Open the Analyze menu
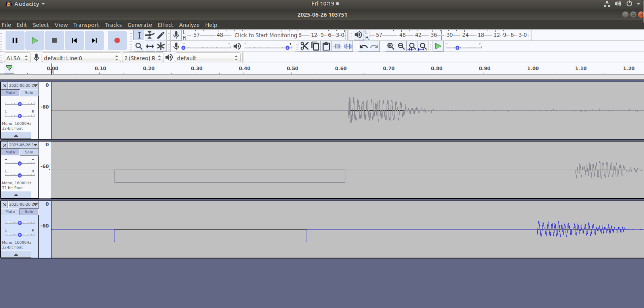 [x=189, y=25]
